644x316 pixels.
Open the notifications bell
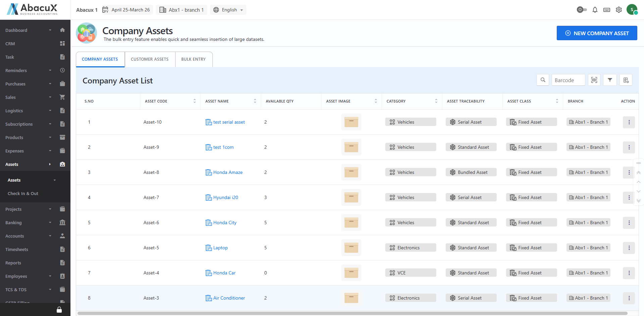tap(595, 10)
